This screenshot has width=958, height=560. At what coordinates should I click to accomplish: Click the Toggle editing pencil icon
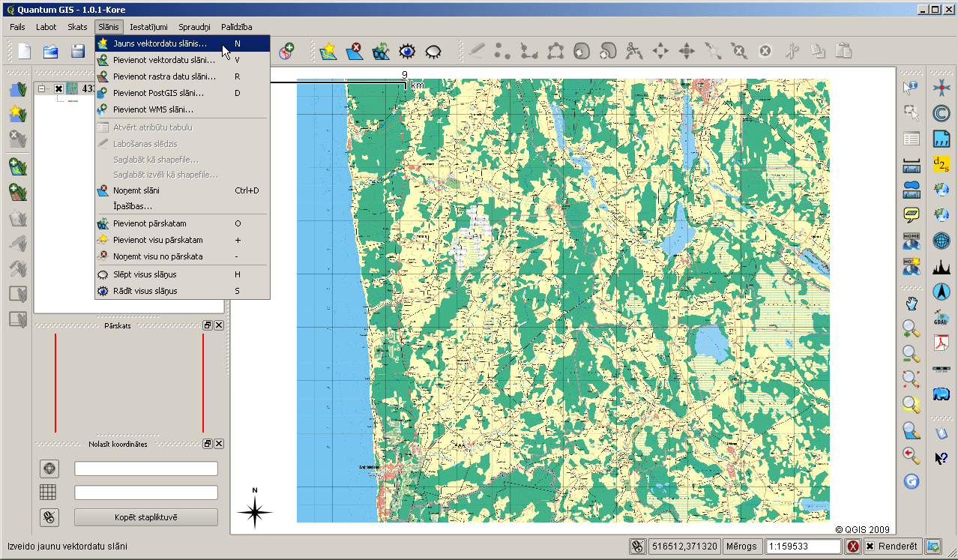477,51
